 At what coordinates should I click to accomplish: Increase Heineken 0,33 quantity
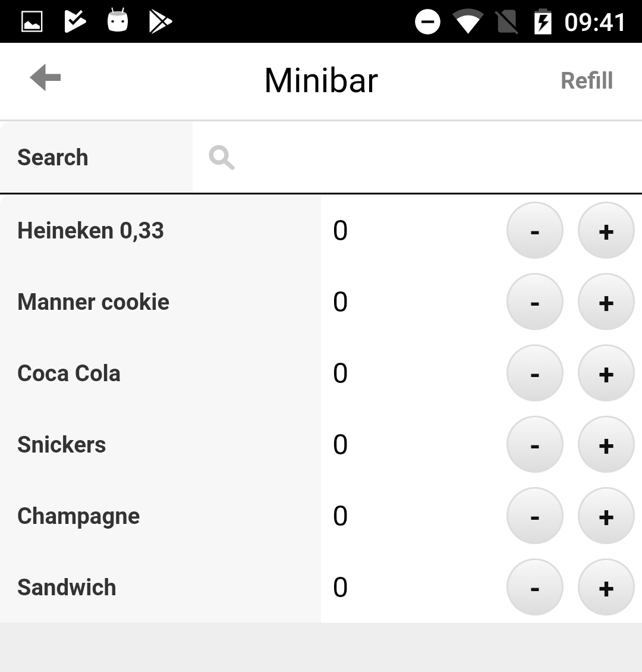click(606, 231)
